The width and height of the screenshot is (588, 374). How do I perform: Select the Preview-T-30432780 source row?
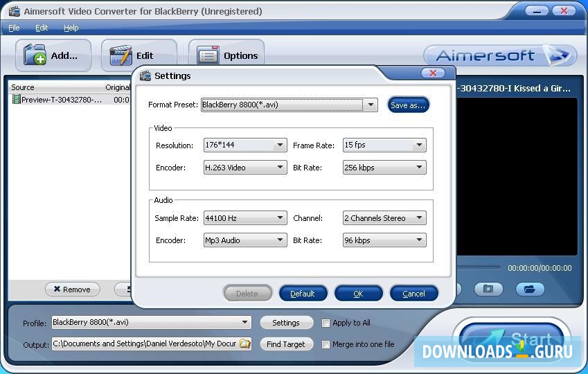point(70,100)
